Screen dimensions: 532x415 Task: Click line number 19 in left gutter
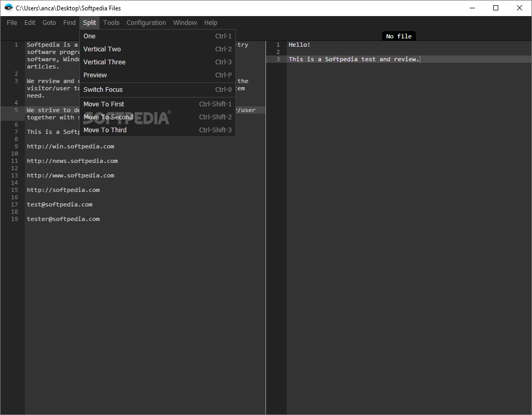pos(15,219)
